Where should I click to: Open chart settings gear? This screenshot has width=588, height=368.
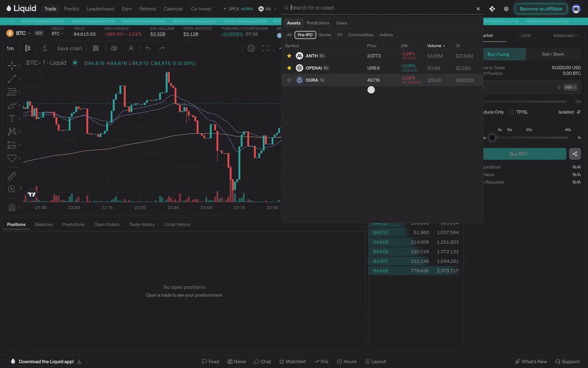pos(251,48)
